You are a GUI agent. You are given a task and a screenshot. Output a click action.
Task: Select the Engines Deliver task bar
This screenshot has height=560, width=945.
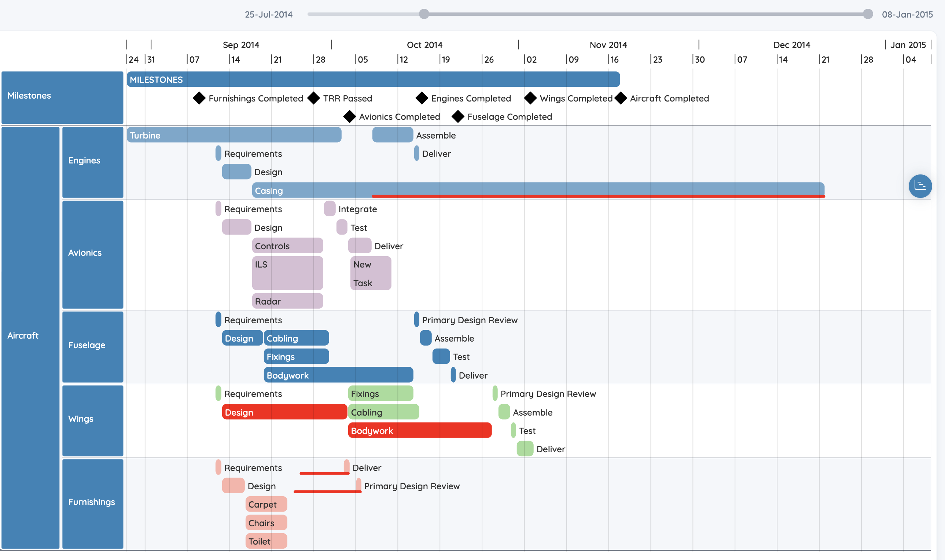(x=417, y=153)
